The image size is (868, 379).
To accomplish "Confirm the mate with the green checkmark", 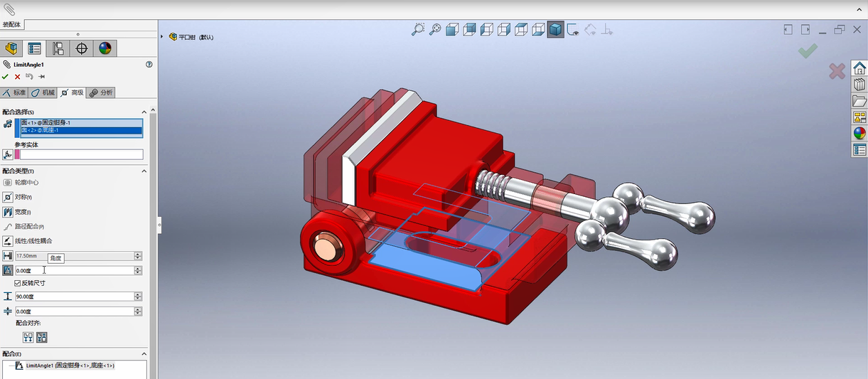I will (6, 77).
